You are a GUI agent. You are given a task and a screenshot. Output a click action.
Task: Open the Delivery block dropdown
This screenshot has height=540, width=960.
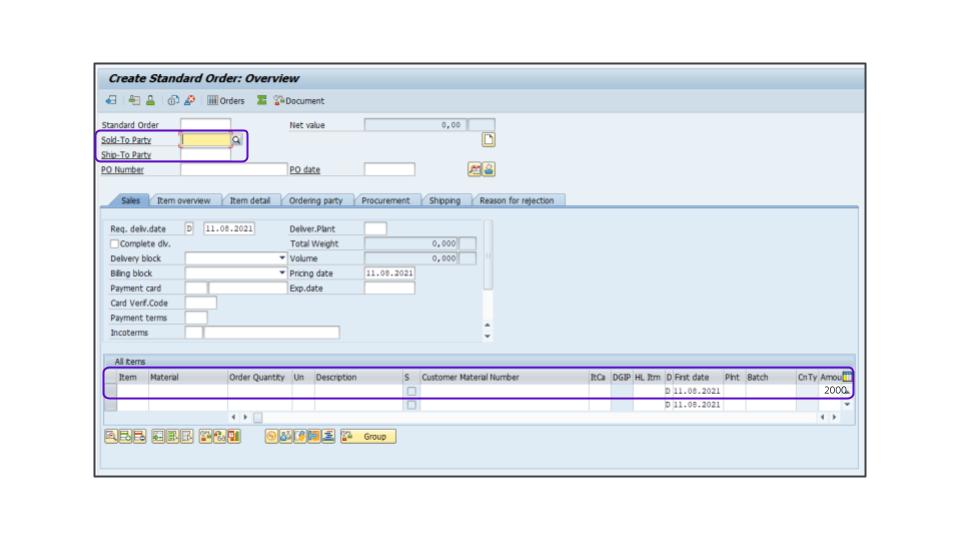point(282,258)
